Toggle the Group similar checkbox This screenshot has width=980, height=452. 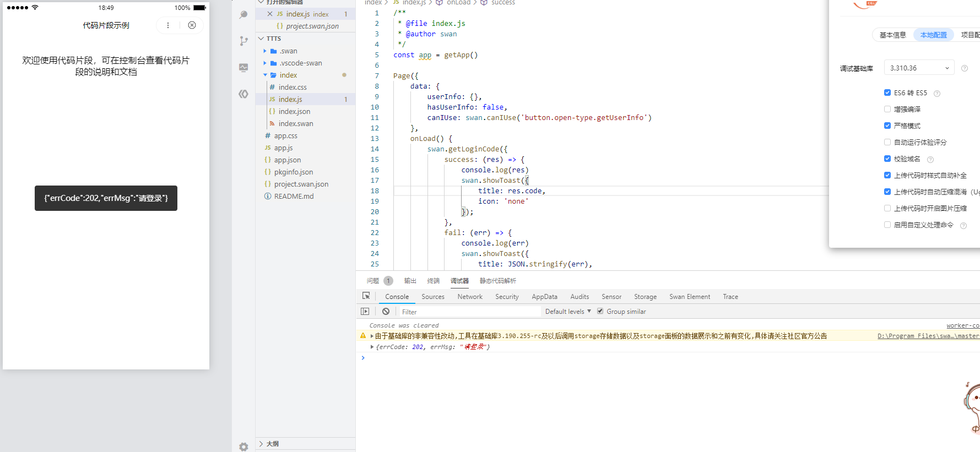(600, 311)
